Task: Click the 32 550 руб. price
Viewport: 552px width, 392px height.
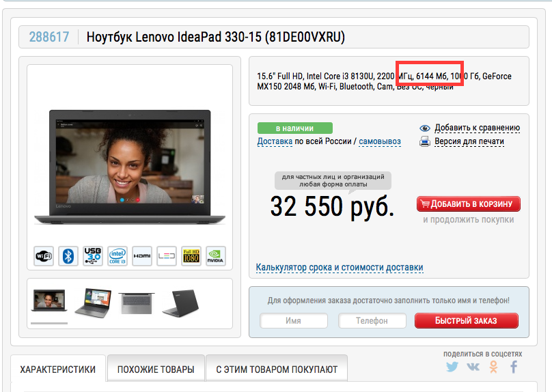Action: [x=332, y=206]
